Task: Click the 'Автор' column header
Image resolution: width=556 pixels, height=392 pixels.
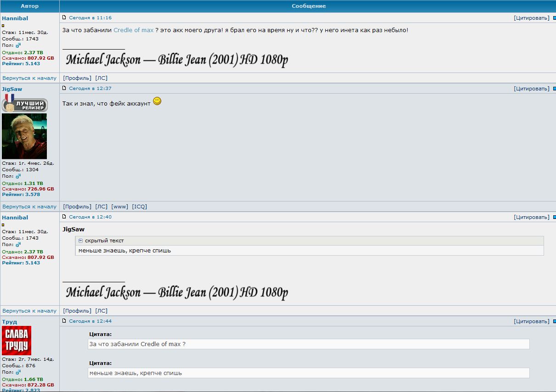Action: point(30,6)
